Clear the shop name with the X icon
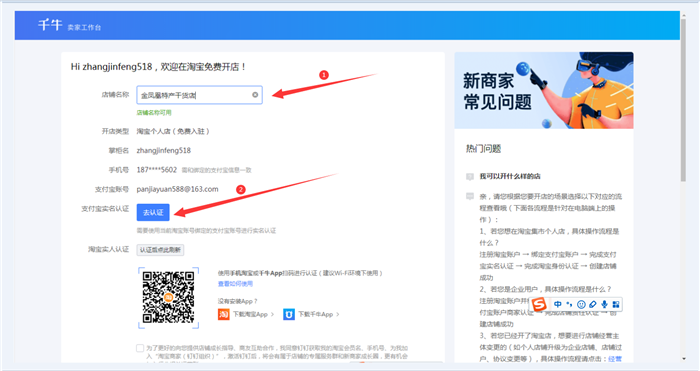 click(x=255, y=95)
